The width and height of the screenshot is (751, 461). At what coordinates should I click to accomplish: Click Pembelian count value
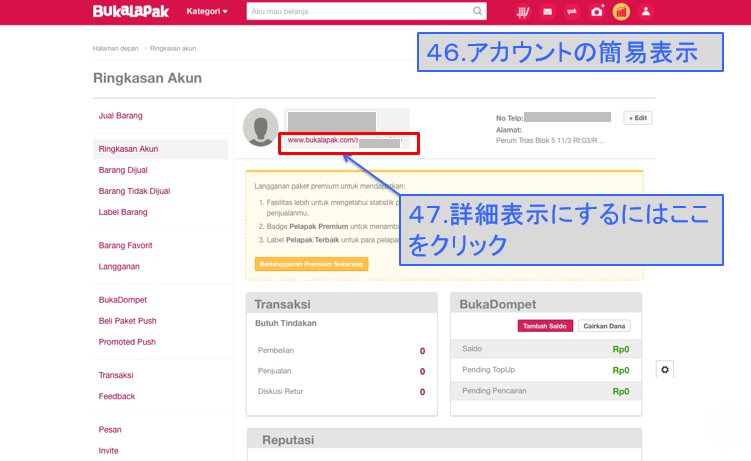coord(422,351)
